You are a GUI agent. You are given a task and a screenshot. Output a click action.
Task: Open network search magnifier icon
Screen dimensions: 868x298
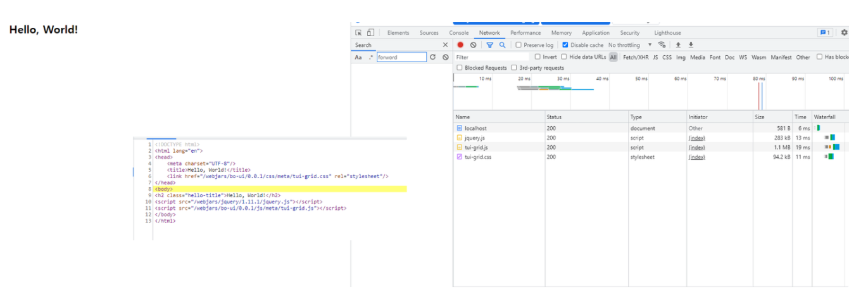(503, 45)
